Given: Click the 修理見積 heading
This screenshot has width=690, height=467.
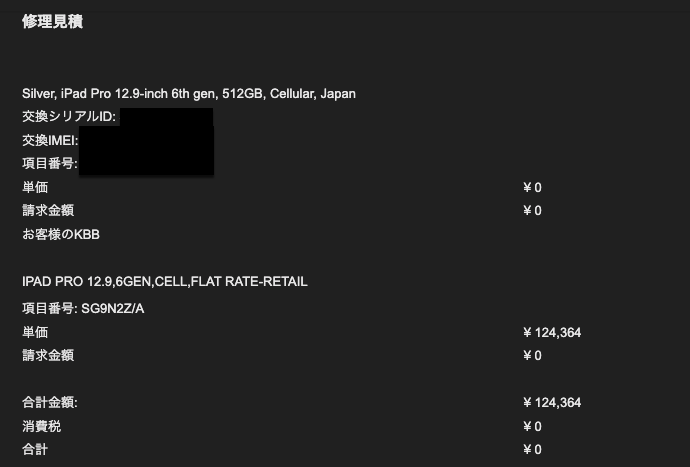Looking at the screenshot, I should 52,22.
